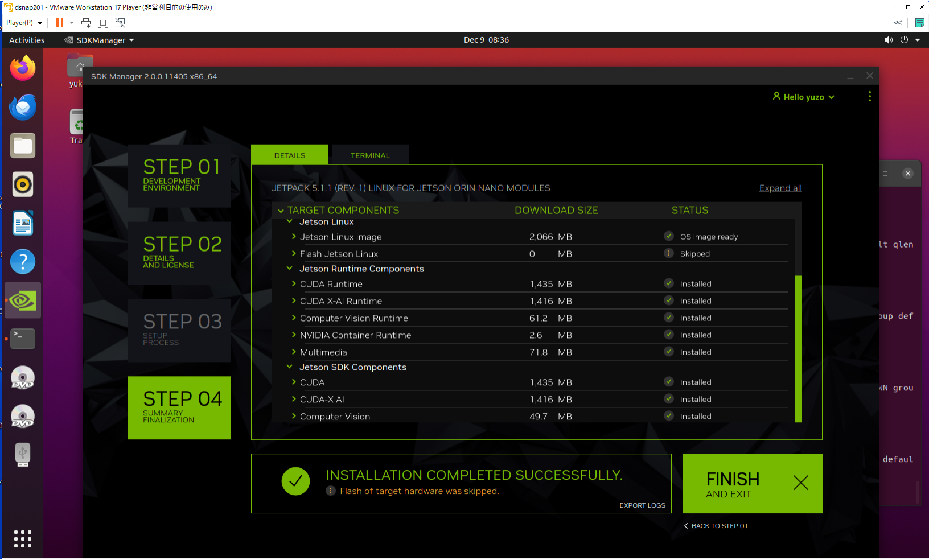Click the Multimedia 71.8 MB size value

(550, 352)
